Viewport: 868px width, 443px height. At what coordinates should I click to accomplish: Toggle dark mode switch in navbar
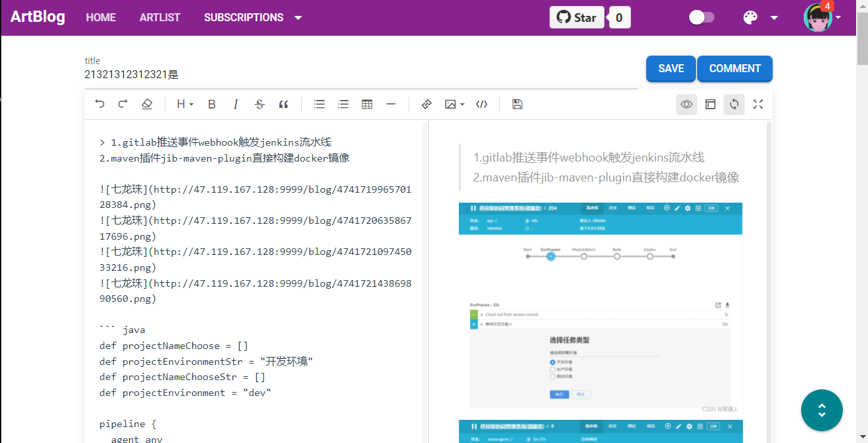click(701, 17)
